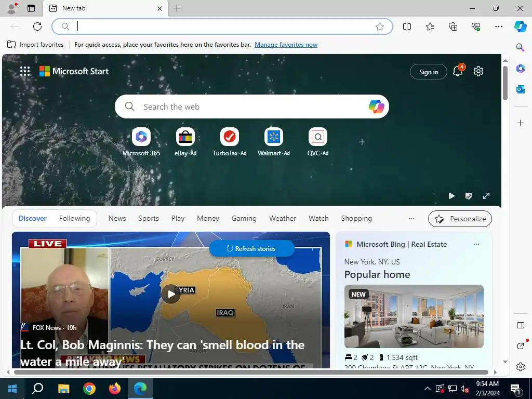
Task: Click the Microsoft Start logo
Action: (74, 71)
